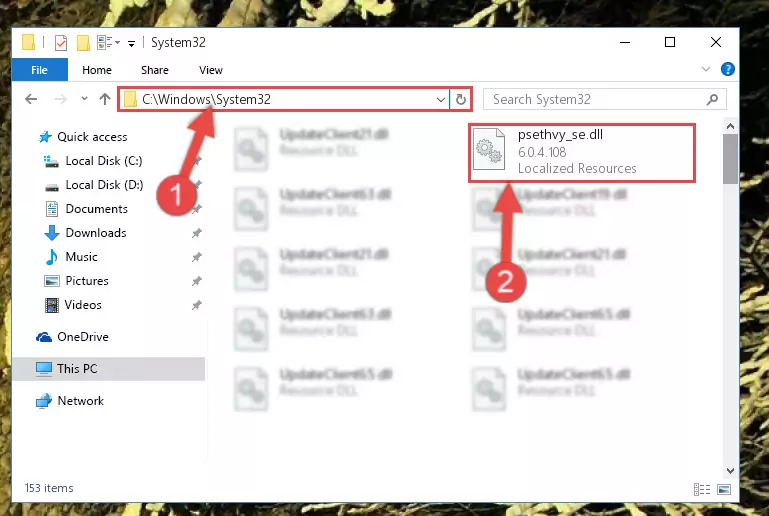Click the 6.0.4.108 version text
This screenshot has height=516, width=769.
tap(542, 153)
